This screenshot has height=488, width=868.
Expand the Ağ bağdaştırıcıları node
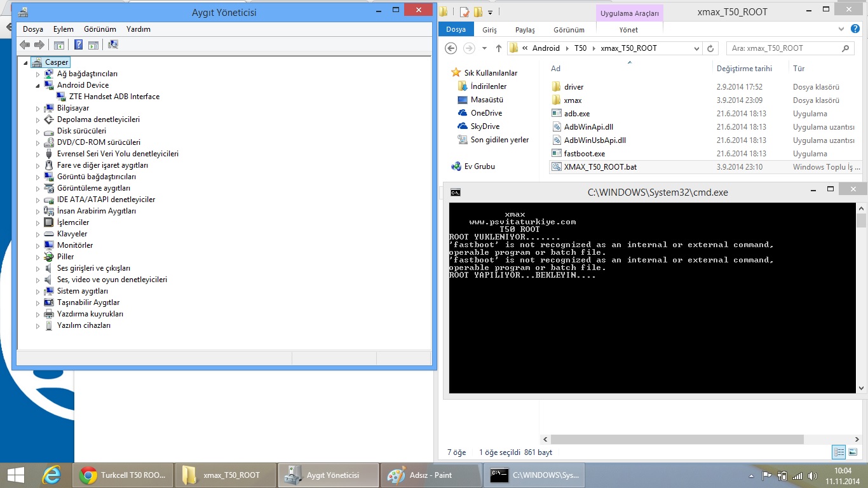pos(37,74)
